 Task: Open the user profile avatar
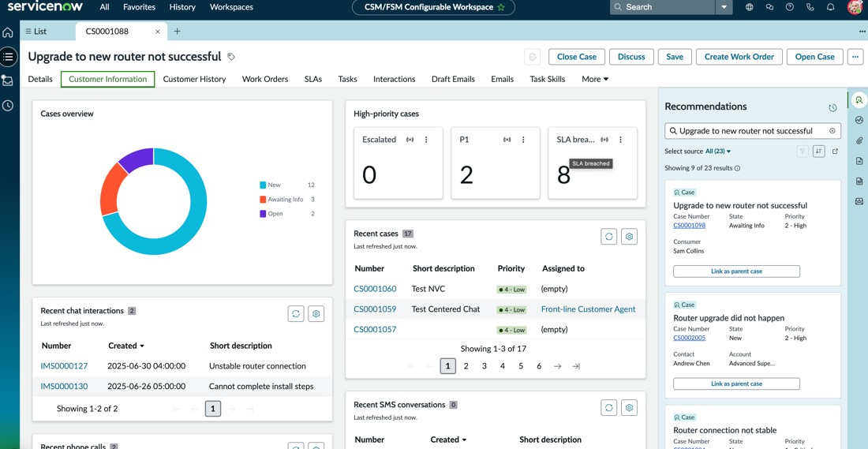(x=855, y=7)
